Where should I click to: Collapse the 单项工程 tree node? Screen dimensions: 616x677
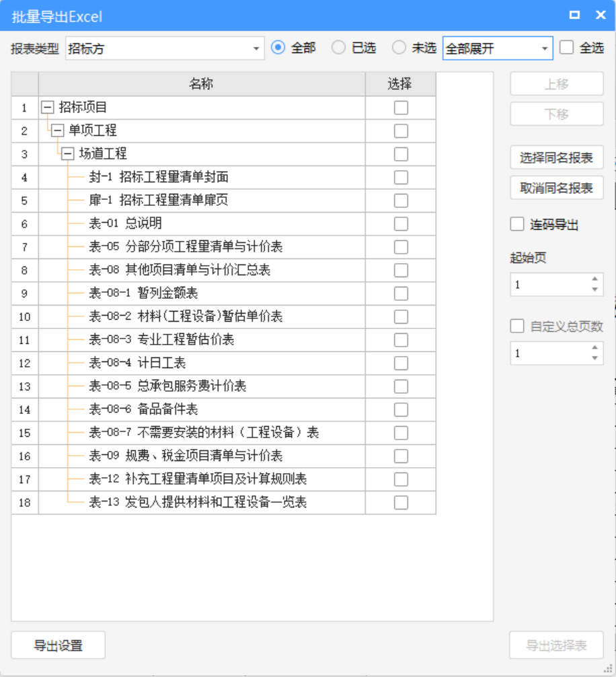coord(58,131)
